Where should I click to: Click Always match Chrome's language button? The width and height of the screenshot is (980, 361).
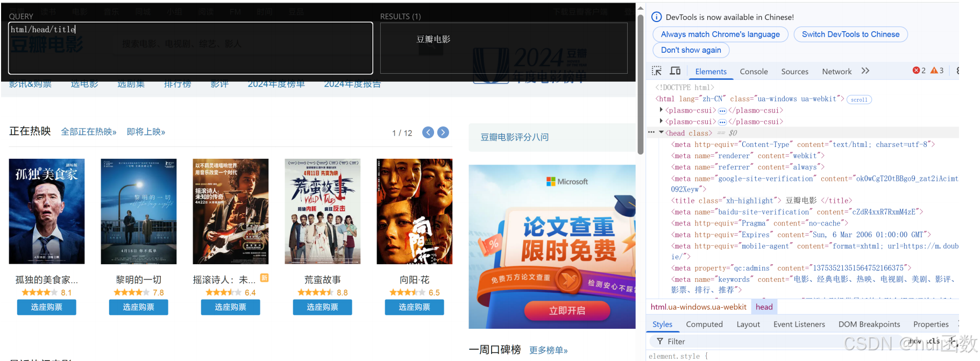click(720, 34)
